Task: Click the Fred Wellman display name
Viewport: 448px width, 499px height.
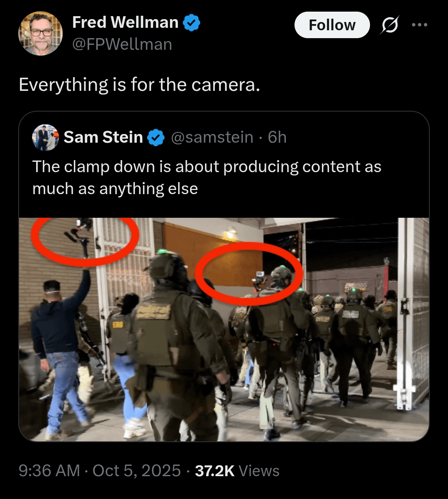Action: (125, 22)
